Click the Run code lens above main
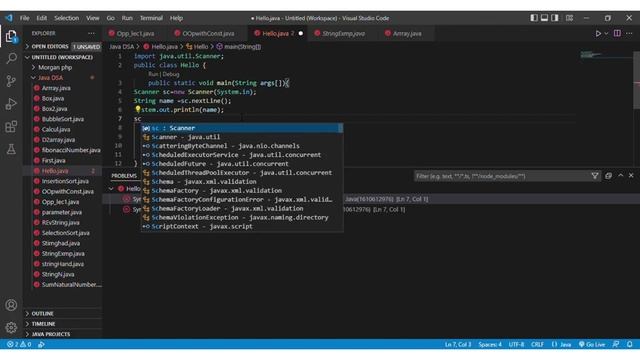 coord(153,74)
